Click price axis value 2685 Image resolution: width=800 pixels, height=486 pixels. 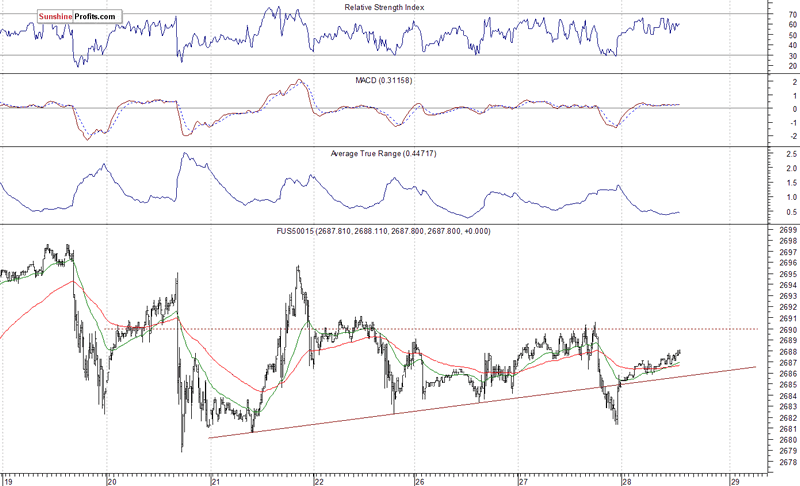[789, 385]
